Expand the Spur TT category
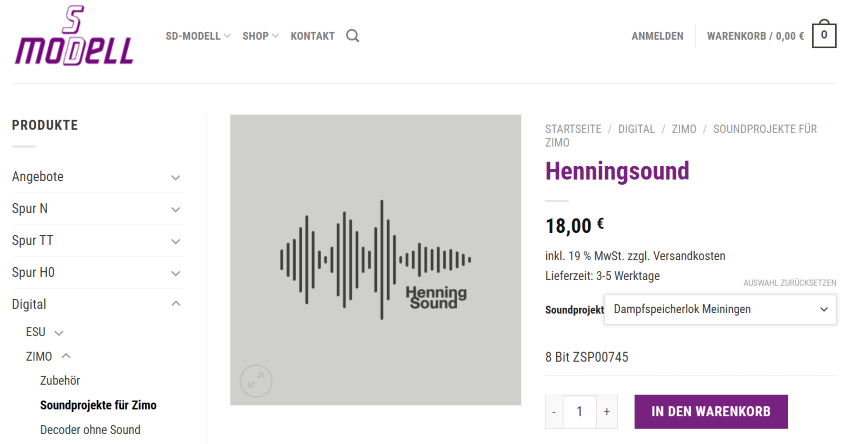 [176, 241]
